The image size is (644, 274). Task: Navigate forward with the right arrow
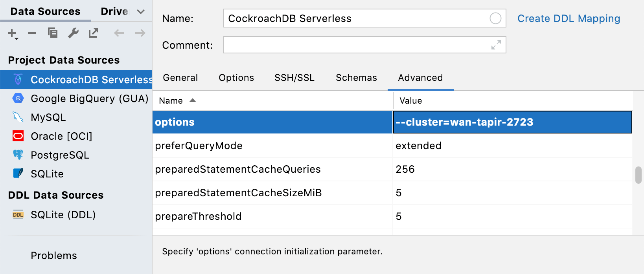140,33
